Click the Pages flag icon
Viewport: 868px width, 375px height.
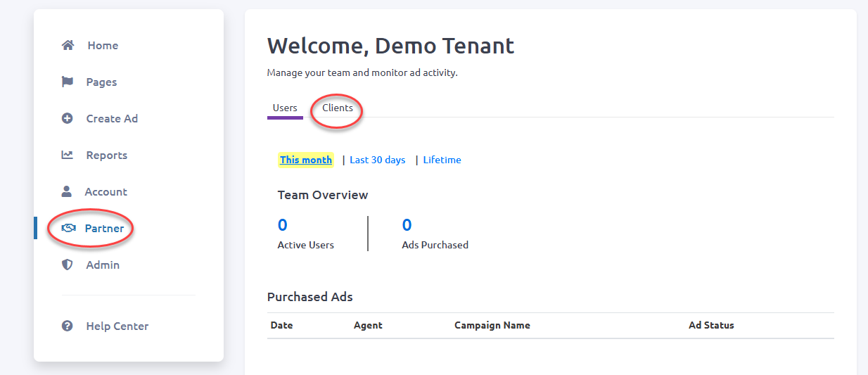(x=68, y=82)
